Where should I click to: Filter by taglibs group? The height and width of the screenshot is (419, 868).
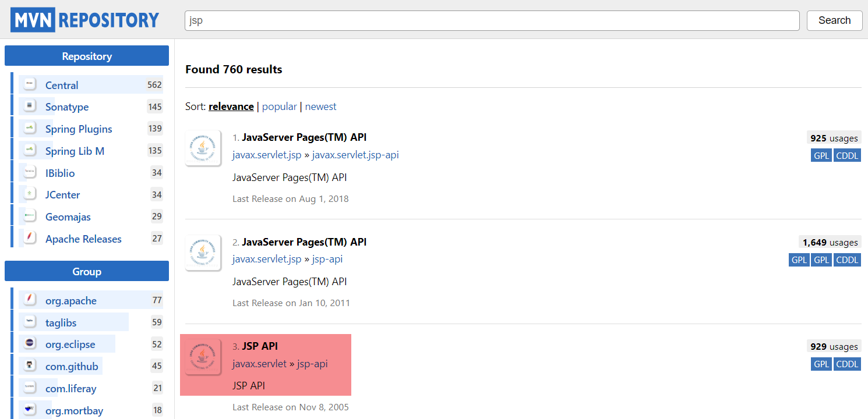[61, 323]
